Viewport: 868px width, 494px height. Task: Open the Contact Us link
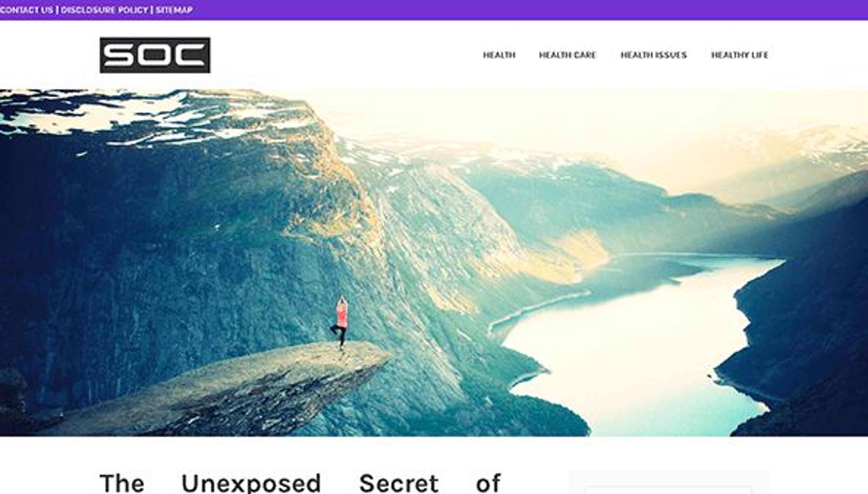[26, 10]
